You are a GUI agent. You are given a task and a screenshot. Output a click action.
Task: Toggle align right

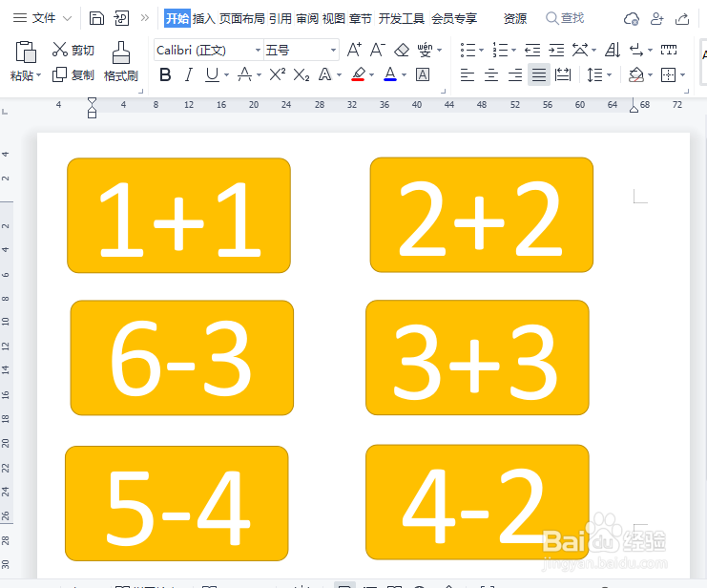(x=515, y=74)
